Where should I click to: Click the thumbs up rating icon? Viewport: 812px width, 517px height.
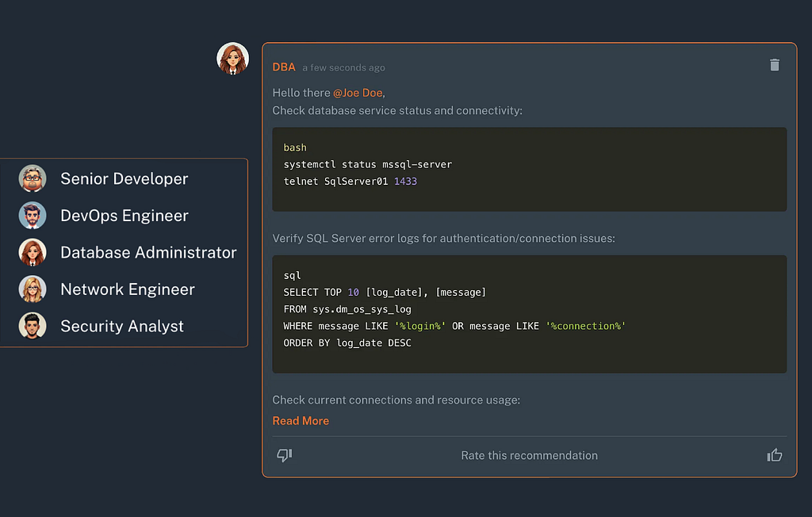(774, 455)
